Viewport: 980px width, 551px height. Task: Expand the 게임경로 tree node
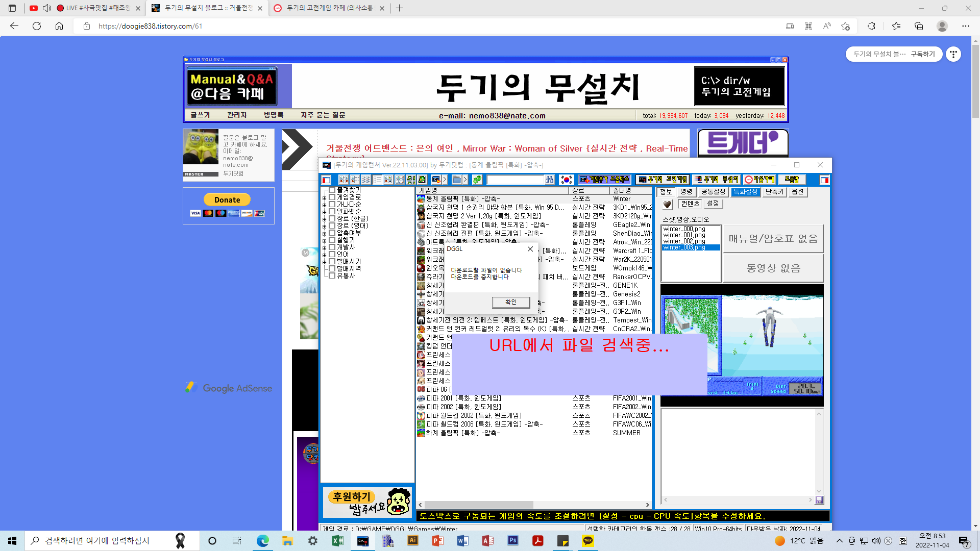pos(324,197)
